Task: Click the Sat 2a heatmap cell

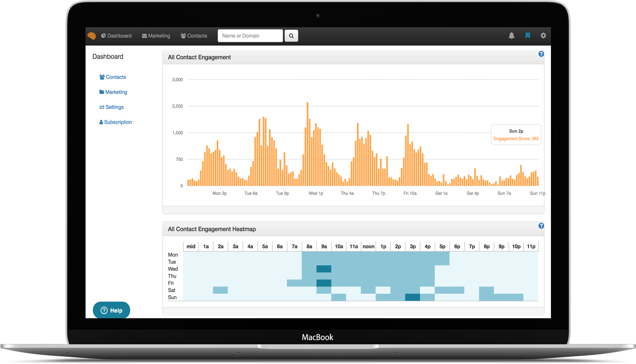Action: (220, 290)
